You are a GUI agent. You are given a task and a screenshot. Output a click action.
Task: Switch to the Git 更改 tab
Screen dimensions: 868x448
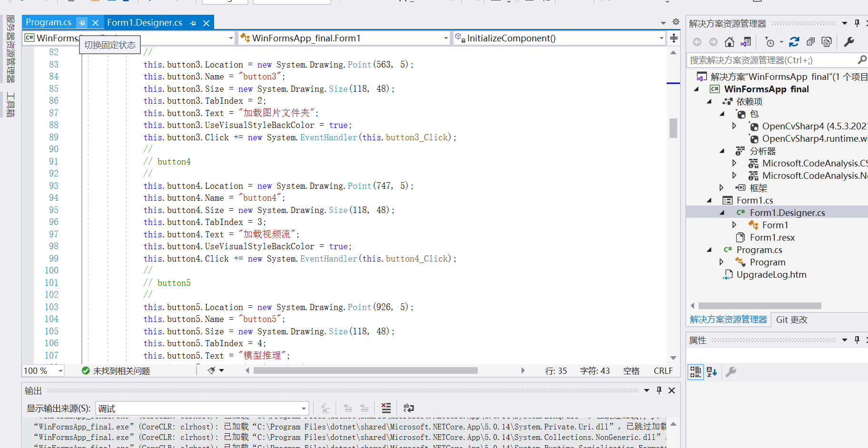[x=791, y=319]
